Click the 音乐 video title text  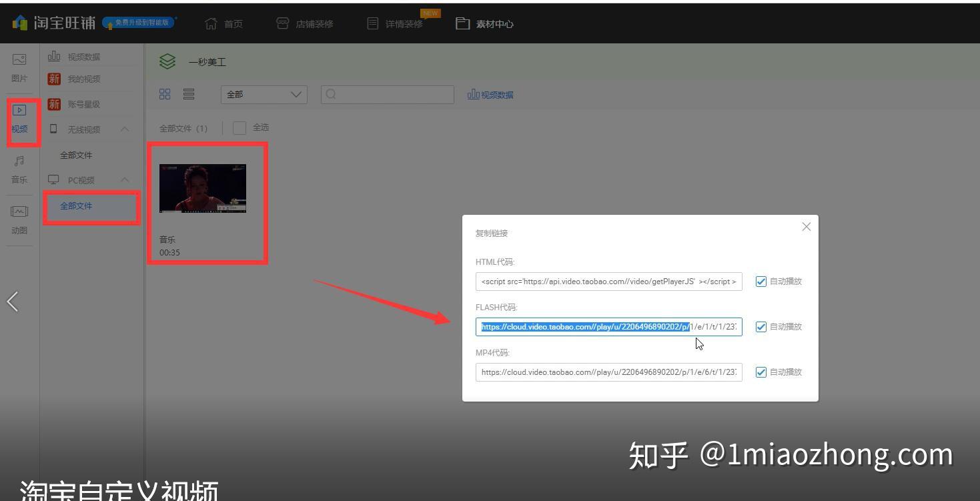(x=167, y=239)
